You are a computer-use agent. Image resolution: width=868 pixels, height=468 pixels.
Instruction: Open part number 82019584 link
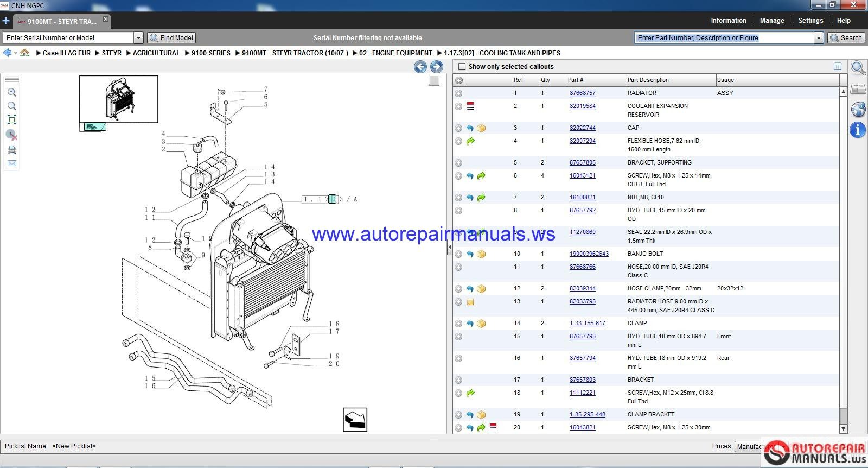click(582, 106)
